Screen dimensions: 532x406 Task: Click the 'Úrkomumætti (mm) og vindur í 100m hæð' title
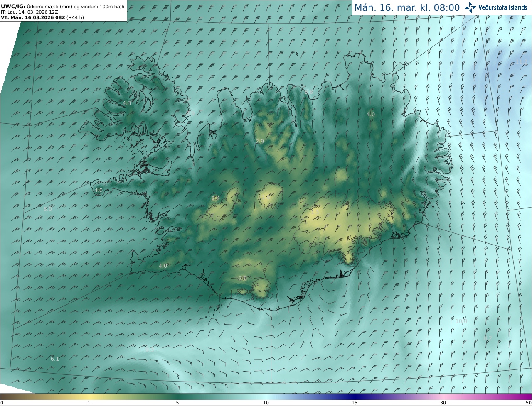point(76,7)
